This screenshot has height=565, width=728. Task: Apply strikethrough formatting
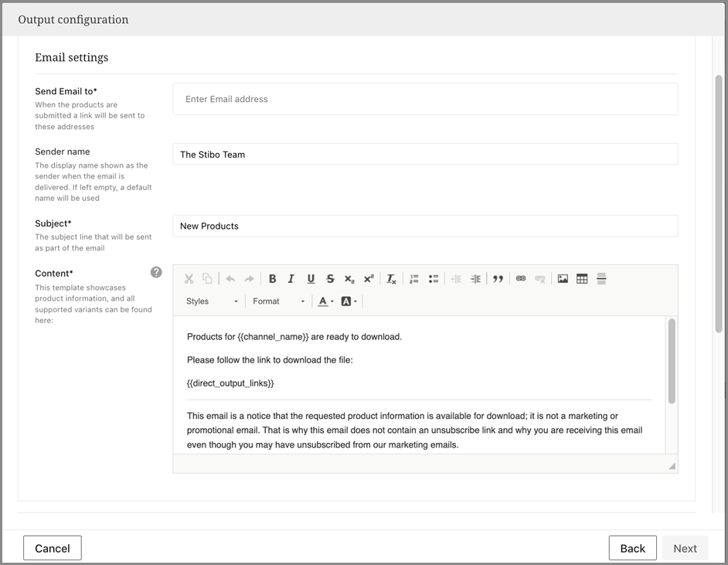pyautogui.click(x=330, y=279)
